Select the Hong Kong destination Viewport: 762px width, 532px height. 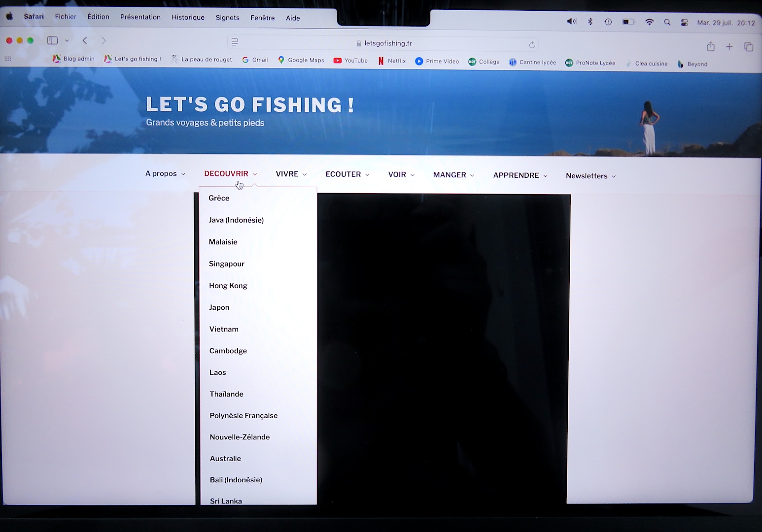coord(228,286)
